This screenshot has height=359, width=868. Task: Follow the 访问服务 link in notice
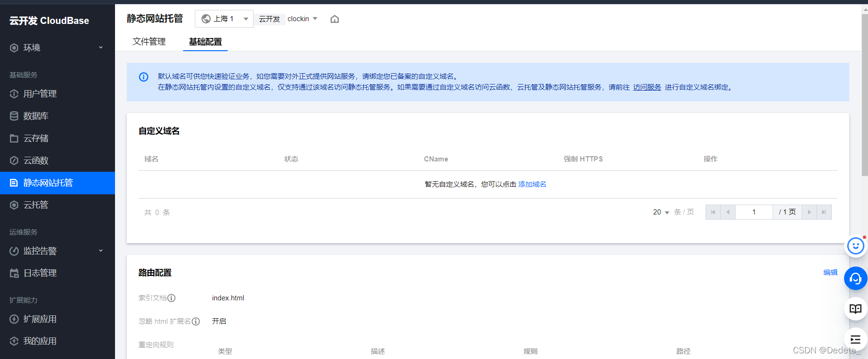(x=647, y=87)
